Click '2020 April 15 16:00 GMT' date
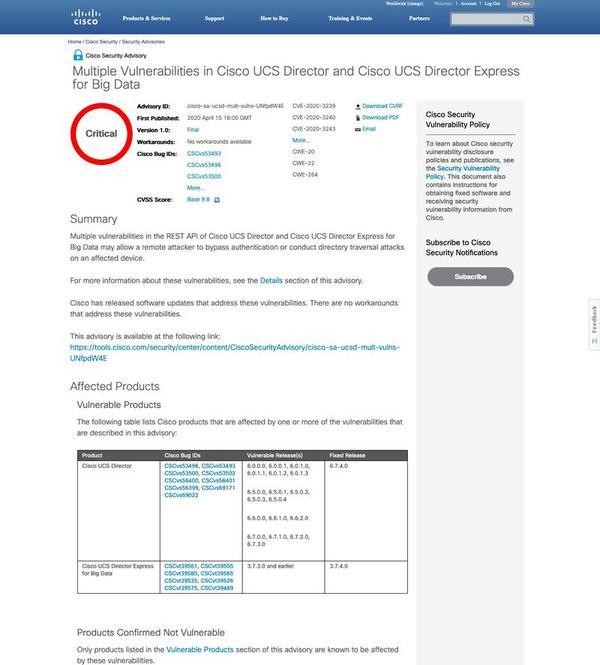The height and width of the screenshot is (665, 600). click(219, 118)
